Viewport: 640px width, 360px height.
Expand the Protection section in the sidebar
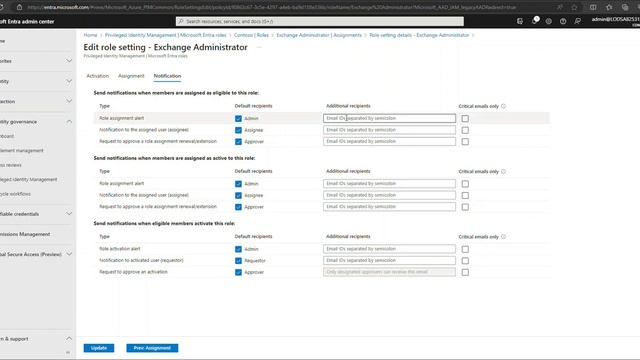click(x=69, y=101)
